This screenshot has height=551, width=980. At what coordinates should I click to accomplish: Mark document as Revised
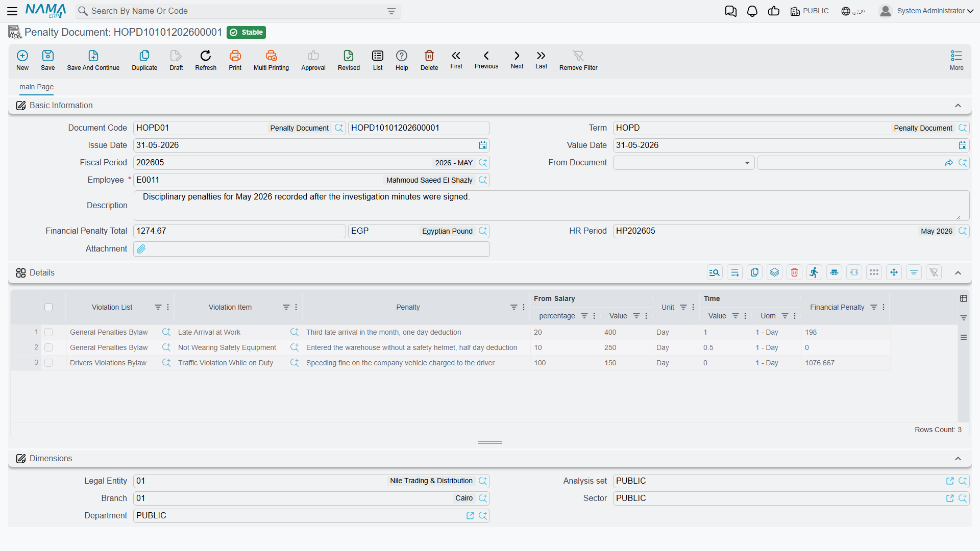(349, 60)
